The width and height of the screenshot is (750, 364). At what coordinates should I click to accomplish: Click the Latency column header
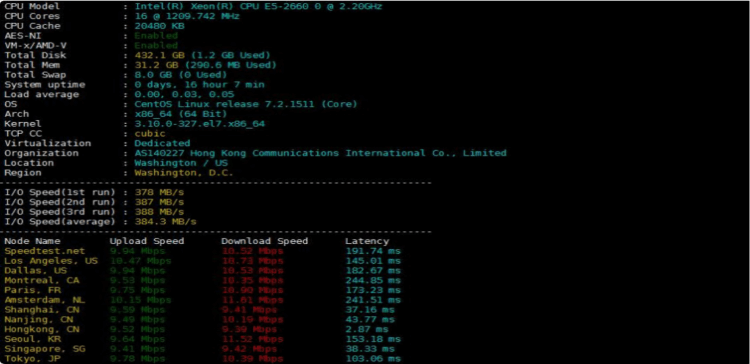point(367,241)
